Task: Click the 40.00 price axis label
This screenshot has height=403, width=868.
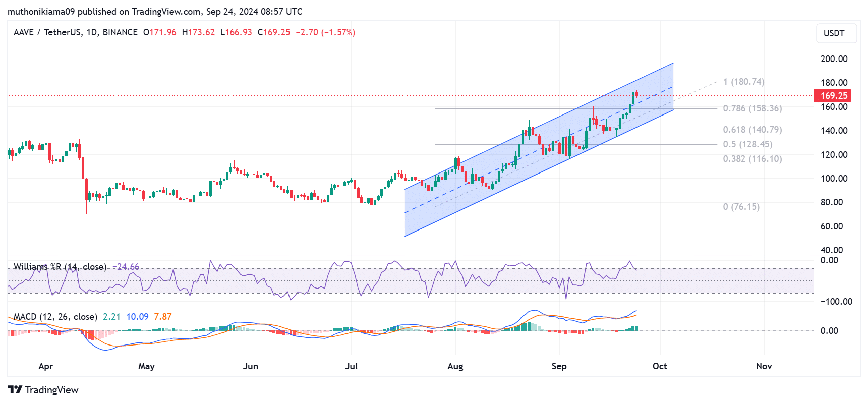Action: tap(832, 250)
